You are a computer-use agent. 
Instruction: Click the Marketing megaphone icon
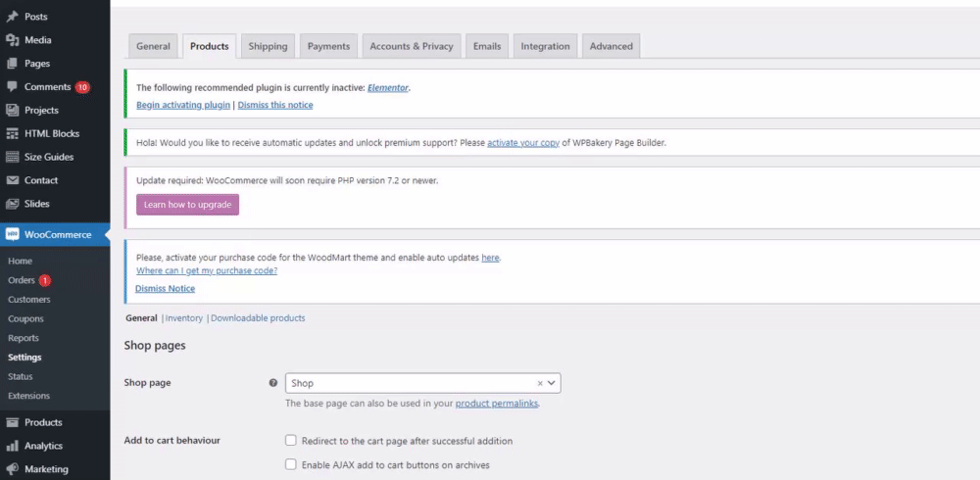(x=12, y=469)
